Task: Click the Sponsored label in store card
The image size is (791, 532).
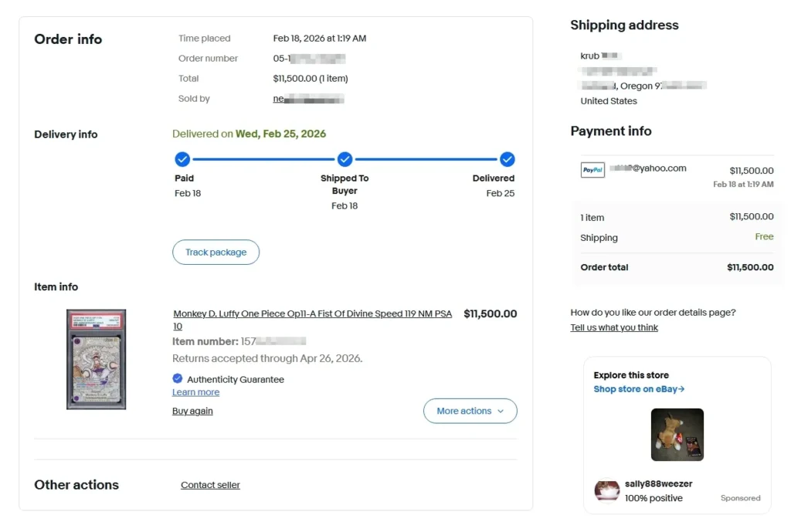Action: [740, 498]
